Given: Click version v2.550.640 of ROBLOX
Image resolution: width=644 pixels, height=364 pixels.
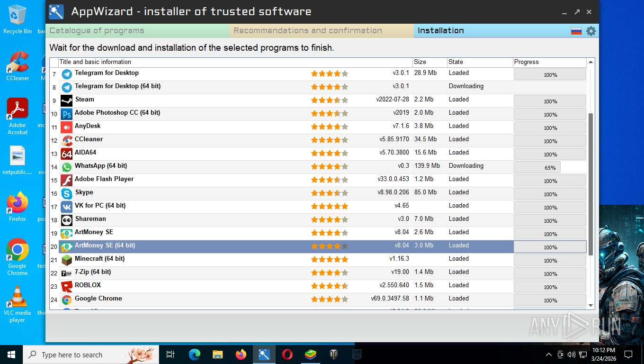Looking at the screenshot, I should (x=394, y=285).
